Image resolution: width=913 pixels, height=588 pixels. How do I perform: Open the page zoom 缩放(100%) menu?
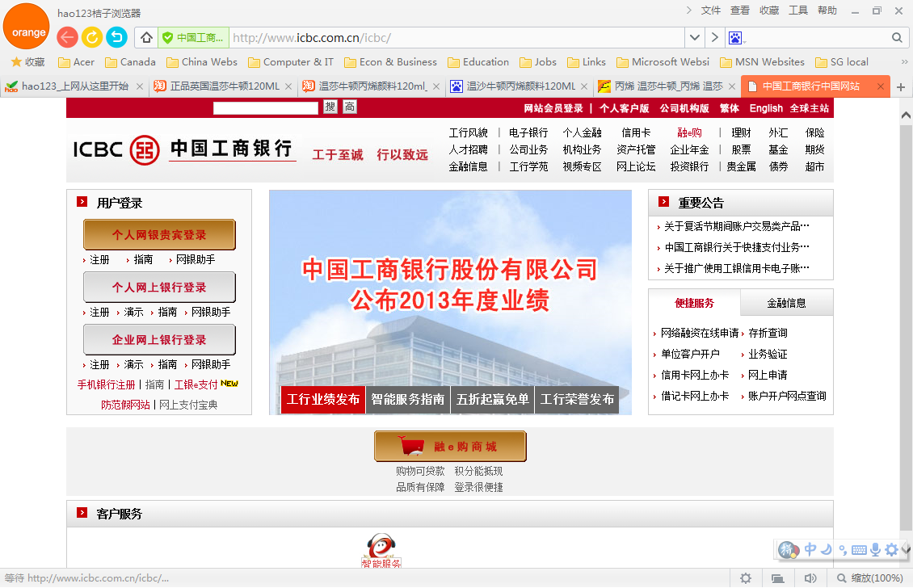click(869, 578)
